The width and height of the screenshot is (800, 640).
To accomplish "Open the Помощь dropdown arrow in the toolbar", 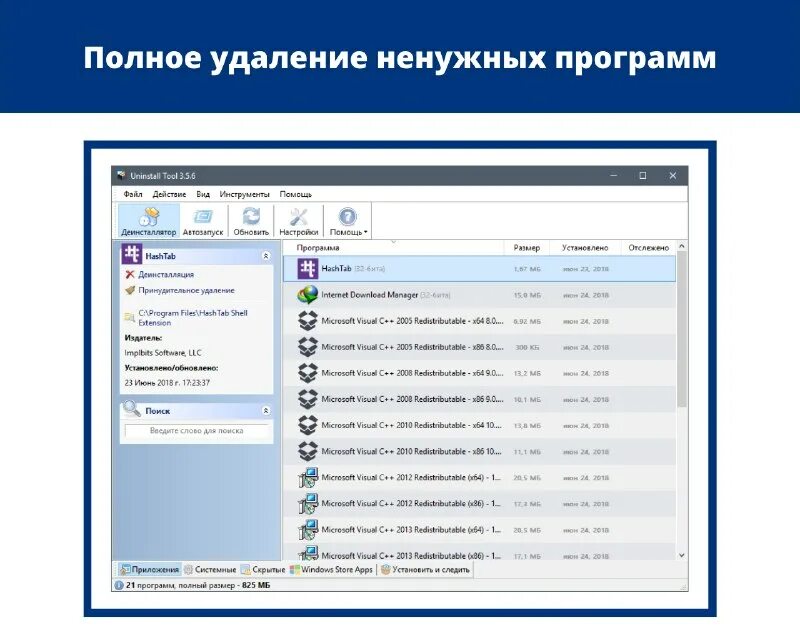I will point(366,231).
